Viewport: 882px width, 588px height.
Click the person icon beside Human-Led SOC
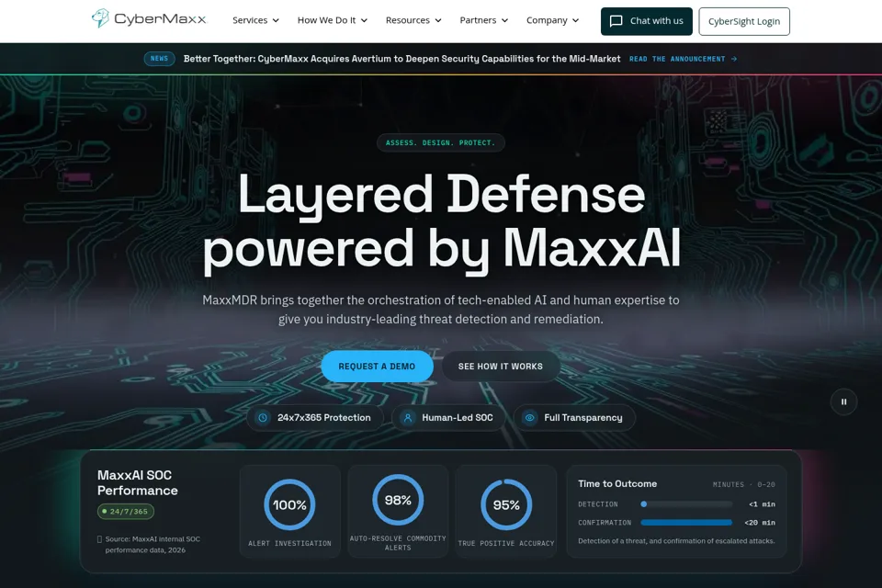(408, 417)
